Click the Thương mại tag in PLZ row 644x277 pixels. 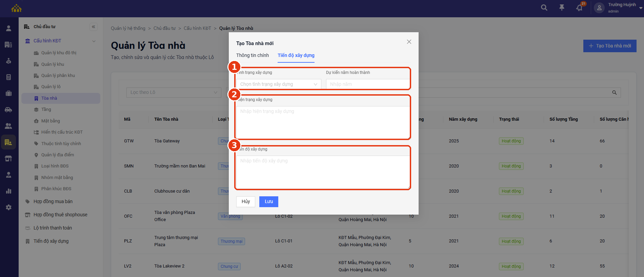(232, 241)
